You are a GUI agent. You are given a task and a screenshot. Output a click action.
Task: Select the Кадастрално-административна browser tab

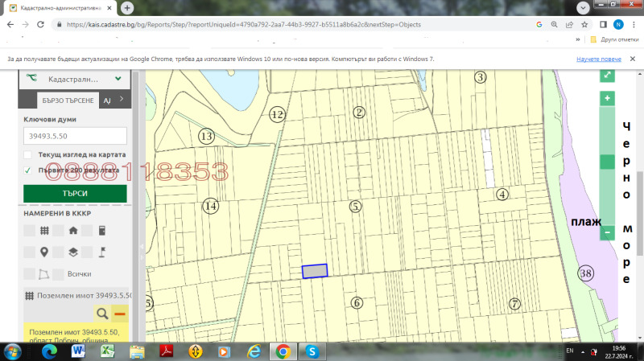[x=60, y=7]
